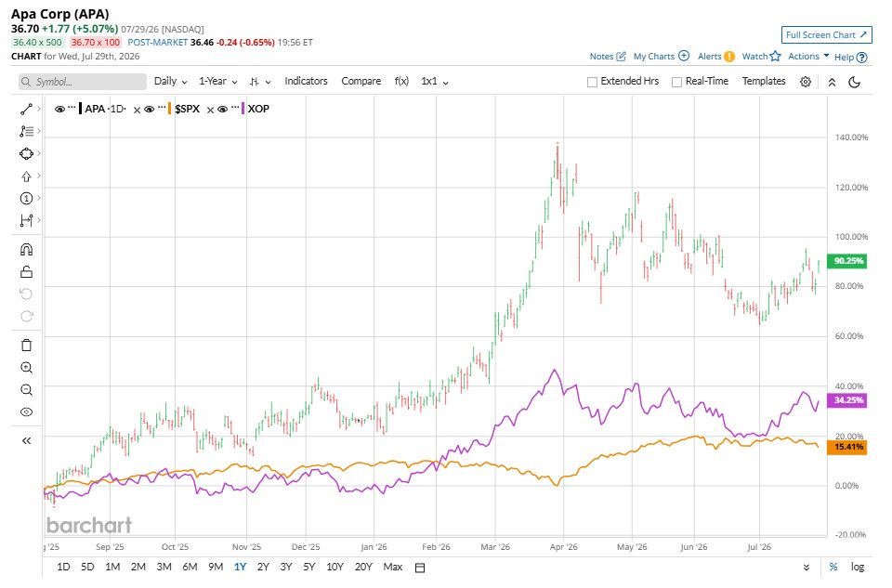This screenshot has width=892, height=588.
Task: Collapse the drawing tools sidebar
Action: [26, 440]
